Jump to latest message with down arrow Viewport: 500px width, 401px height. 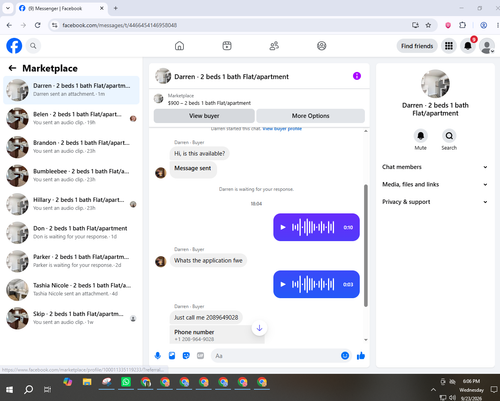259,328
